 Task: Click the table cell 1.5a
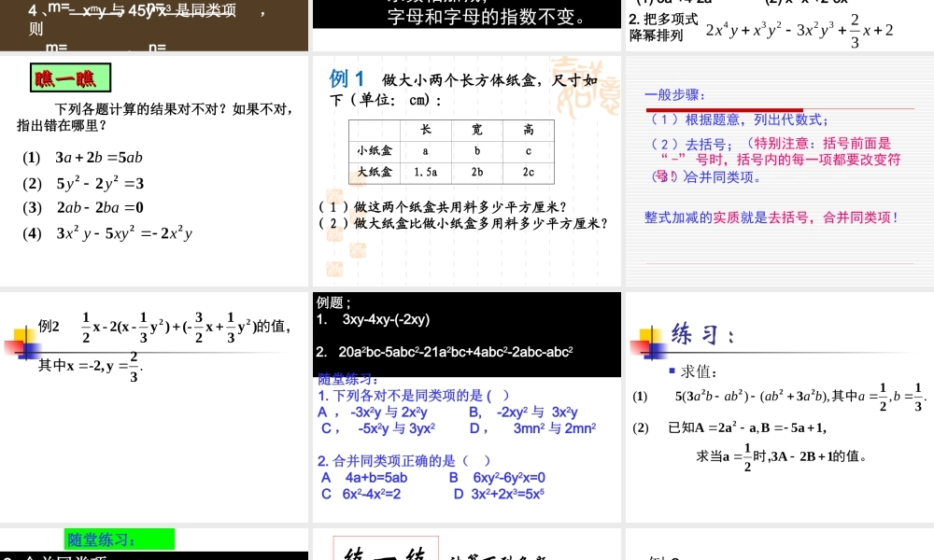click(x=425, y=173)
